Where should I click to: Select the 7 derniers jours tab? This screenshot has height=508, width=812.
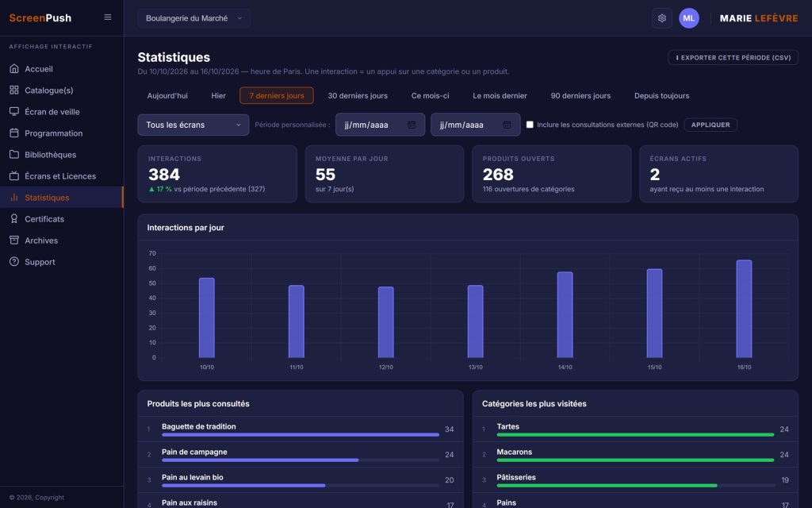pyautogui.click(x=277, y=95)
